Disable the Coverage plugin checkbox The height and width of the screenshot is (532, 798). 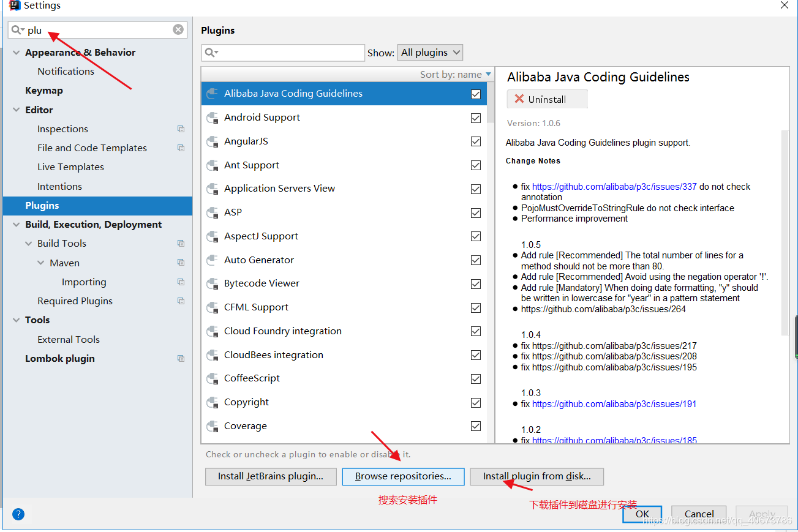point(476,426)
